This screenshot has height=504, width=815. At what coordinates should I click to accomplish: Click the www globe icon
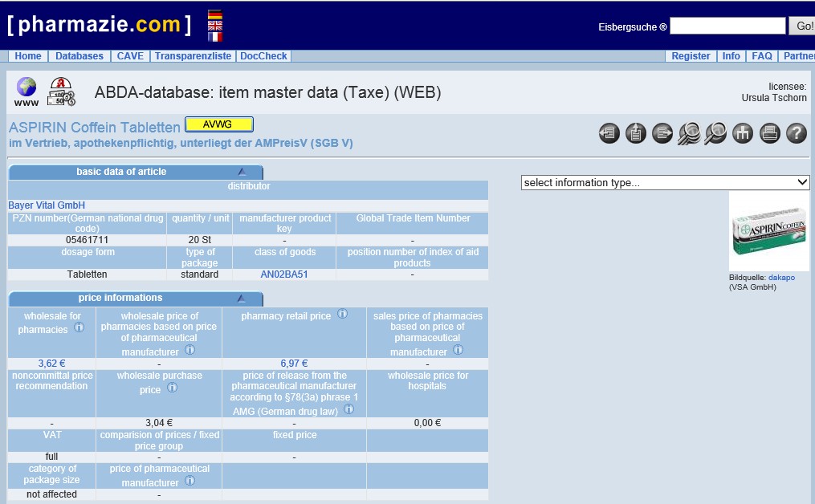pos(26,91)
